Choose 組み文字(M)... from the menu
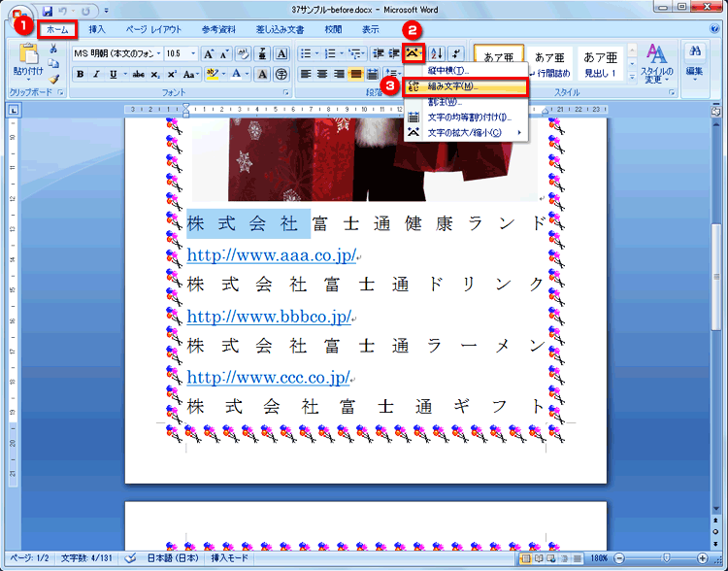Image resolution: width=728 pixels, height=571 pixels. (466, 86)
